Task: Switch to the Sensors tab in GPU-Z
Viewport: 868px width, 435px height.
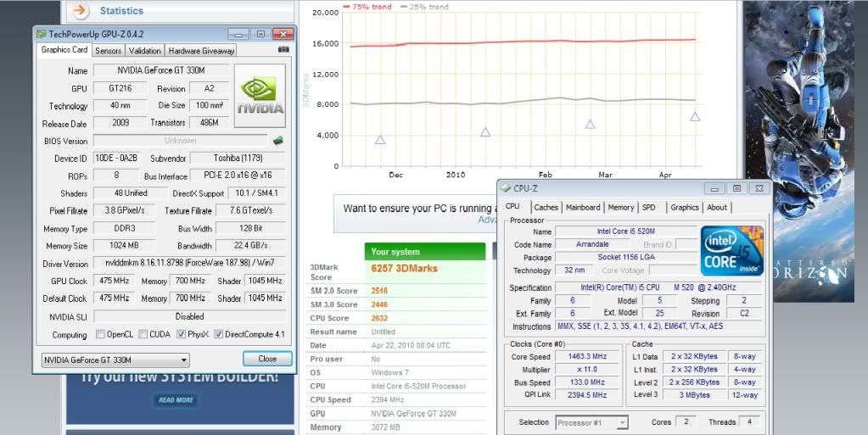Action: (108, 51)
